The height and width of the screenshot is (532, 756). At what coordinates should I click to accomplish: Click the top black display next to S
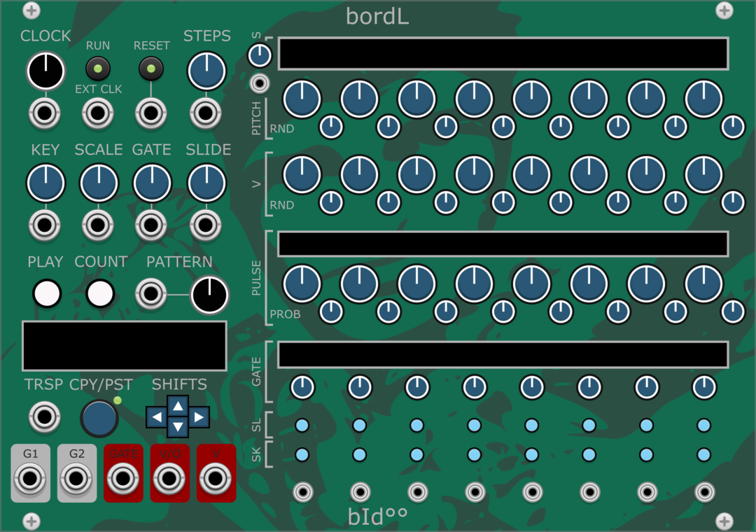click(x=503, y=53)
